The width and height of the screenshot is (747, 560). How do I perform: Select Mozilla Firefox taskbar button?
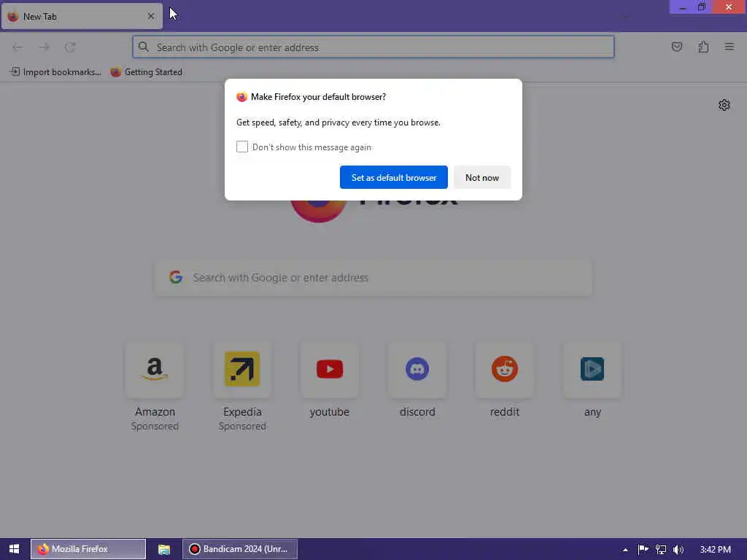88,549
